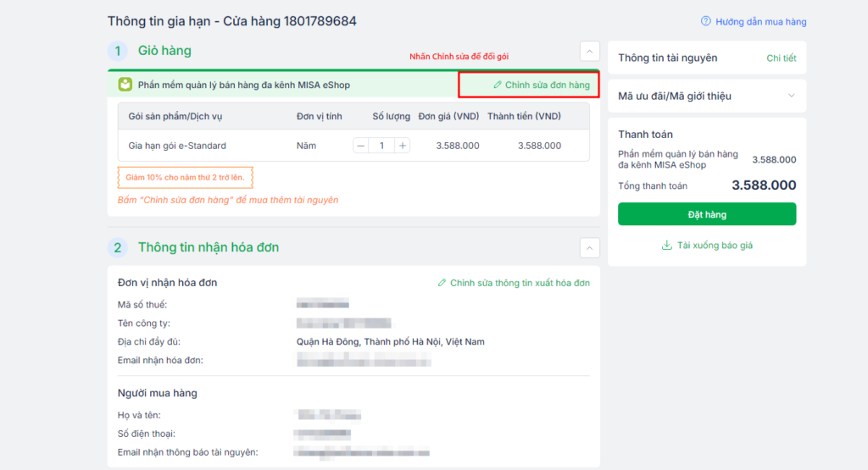Click the step 1 number badge for Giỏ hàng
This screenshot has height=470, width=868.
pyautogui.click(x=117, y=51)
